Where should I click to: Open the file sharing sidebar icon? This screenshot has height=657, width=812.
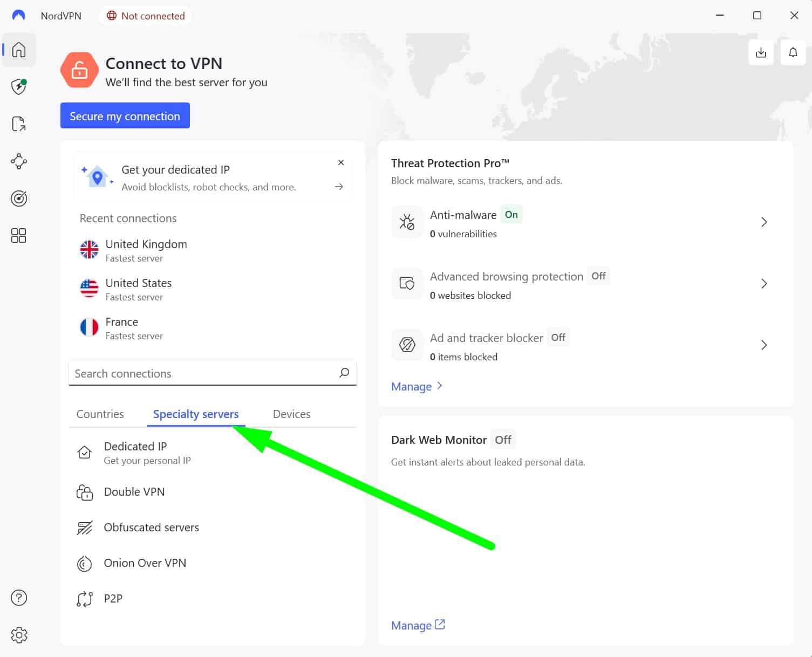click(19, 124)
